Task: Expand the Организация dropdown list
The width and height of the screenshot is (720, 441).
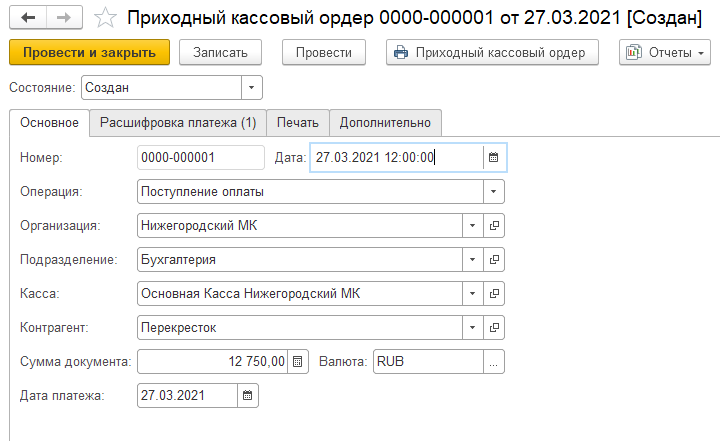Action: (472, 225)
